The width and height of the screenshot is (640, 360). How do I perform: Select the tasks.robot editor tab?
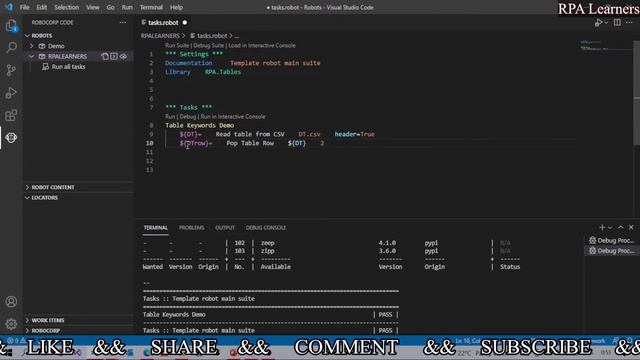pos(163,22)
